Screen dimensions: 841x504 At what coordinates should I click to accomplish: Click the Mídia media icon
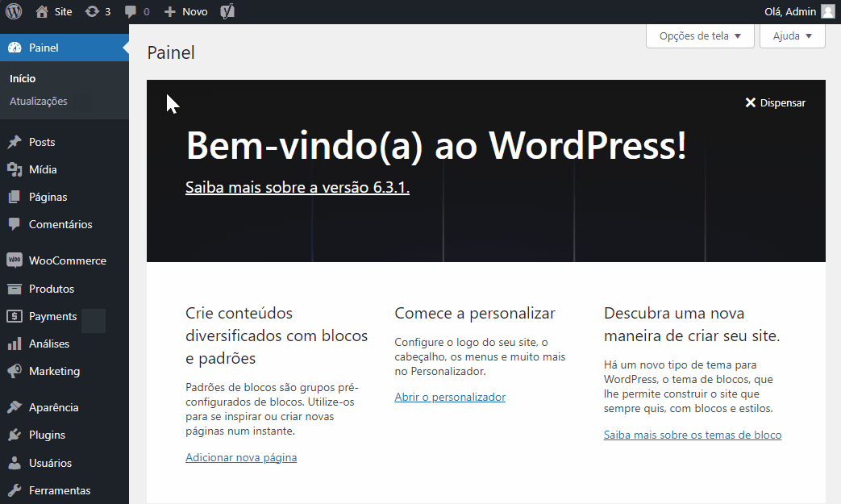coord(15,169)
